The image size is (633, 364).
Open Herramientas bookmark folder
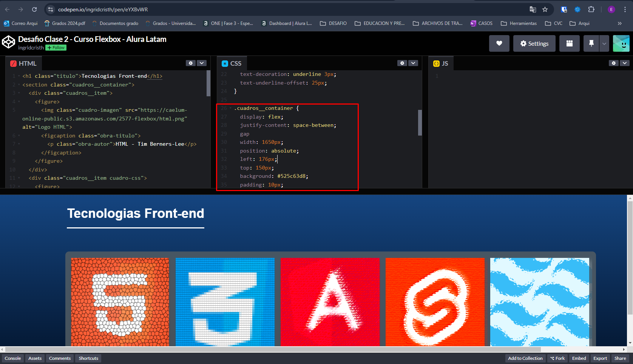[x=519, y=23]
